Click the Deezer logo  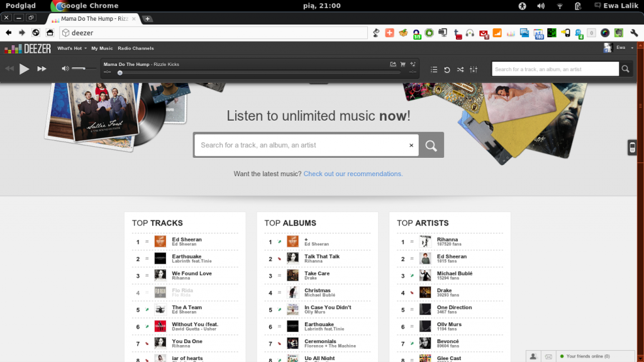(x=28, y=49)
